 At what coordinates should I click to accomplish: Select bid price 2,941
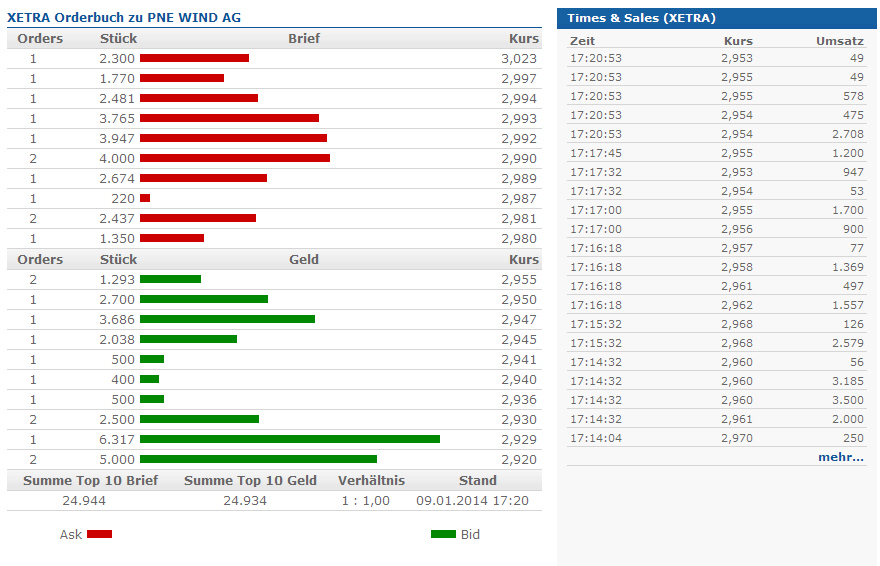(x=519, y=360)
